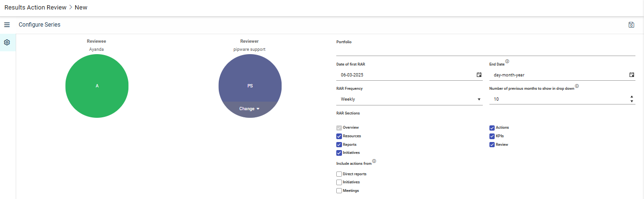Uncheck the Initiatives RAR section checkbox
Screen dimensions: 644x199
pos(339,152)
